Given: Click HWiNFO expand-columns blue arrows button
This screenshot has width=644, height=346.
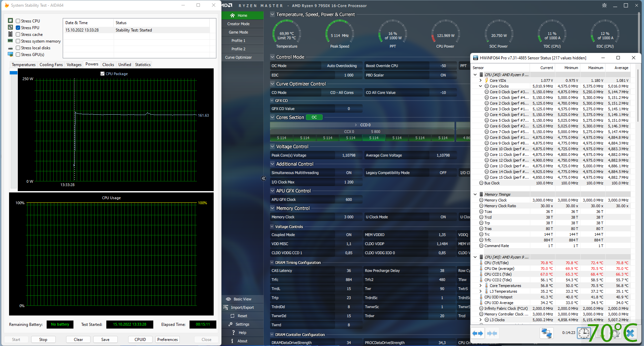Looking at the screenshot, I should coord(478,333).
